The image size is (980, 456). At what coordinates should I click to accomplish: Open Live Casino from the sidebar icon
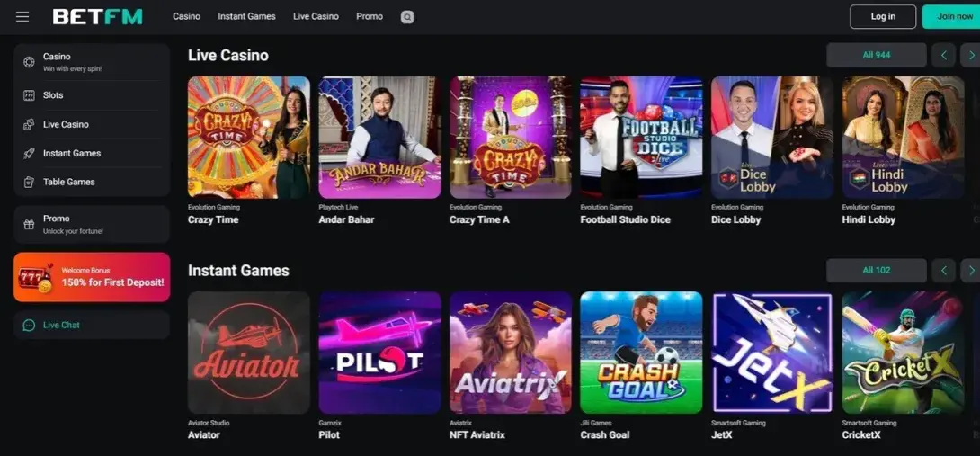tap(29, 124)
